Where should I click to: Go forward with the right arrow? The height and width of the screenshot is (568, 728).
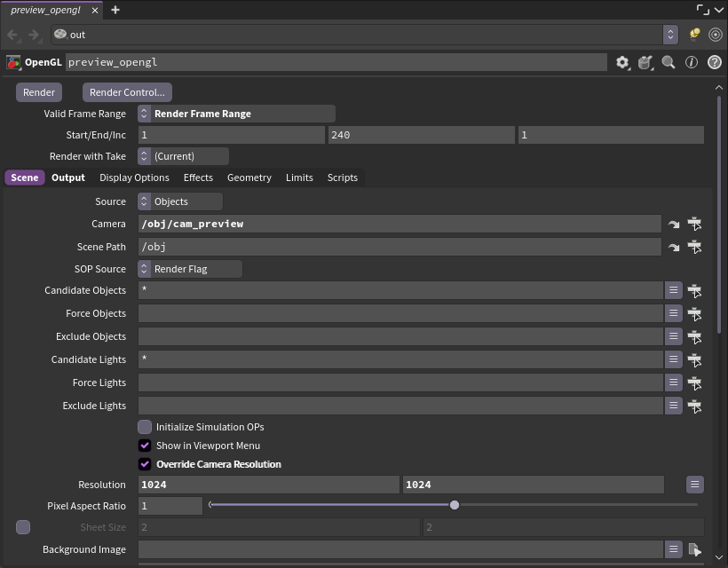pos(34,35)
